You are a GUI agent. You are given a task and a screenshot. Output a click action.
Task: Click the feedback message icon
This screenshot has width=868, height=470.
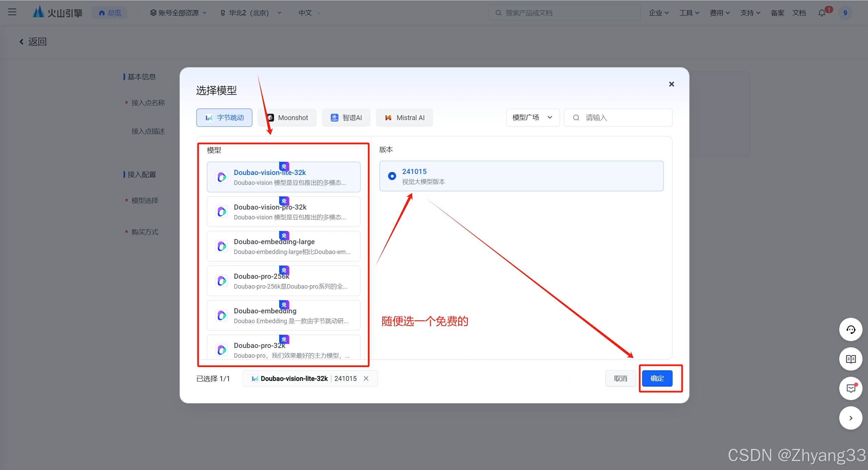click(x=850, y=388)
